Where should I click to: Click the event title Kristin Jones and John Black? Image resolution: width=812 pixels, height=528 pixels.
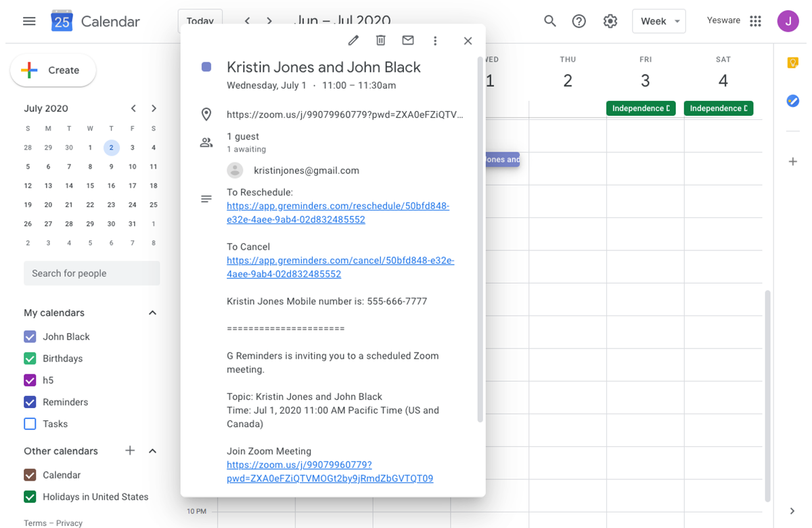tap(323, 67)
